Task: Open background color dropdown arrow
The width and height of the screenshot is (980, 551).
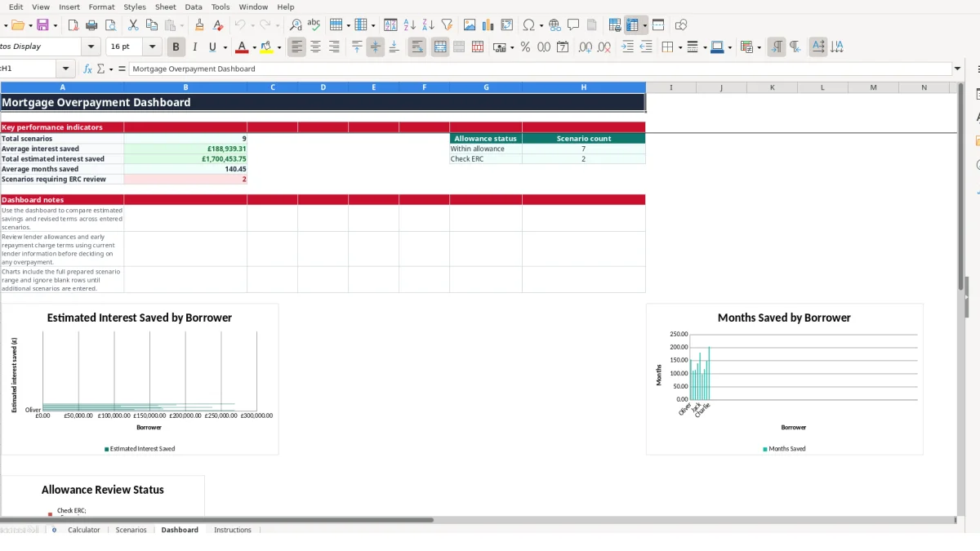Action: (x=279, y=47)
